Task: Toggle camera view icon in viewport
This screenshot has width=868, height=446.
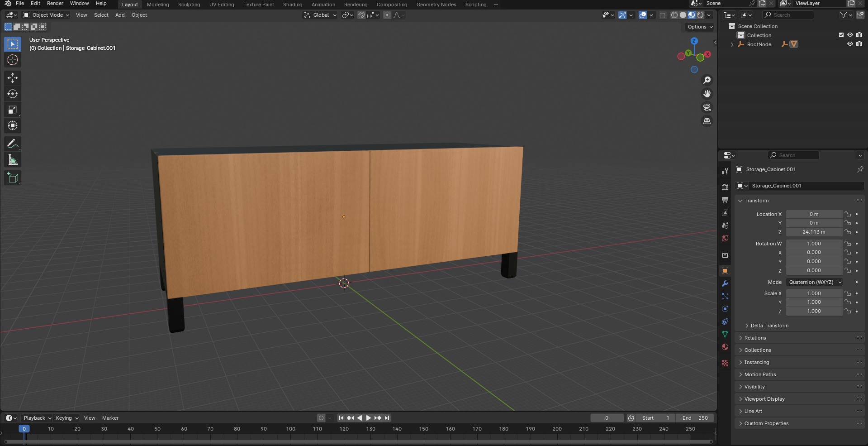Action: tap(707, 107)
